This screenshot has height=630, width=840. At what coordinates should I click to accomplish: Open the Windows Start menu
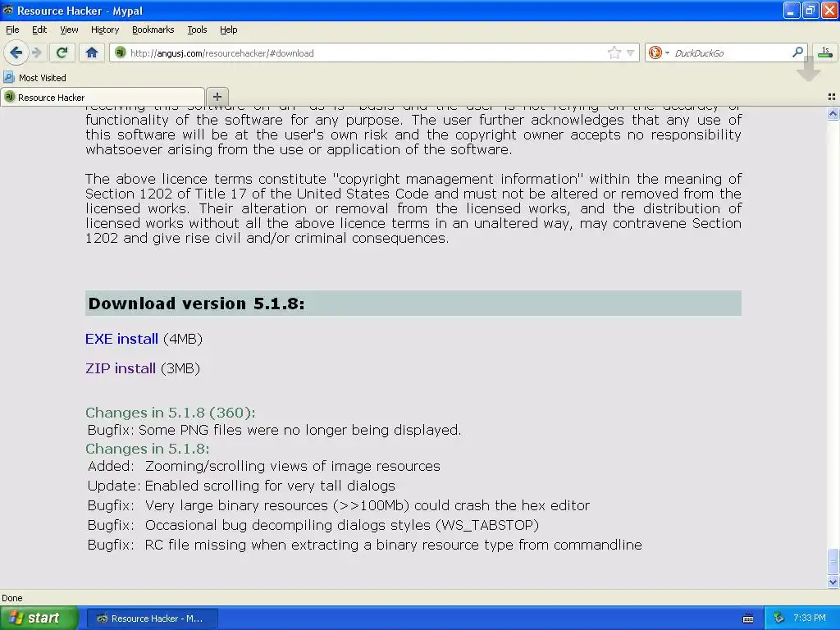tap(39, 618)
